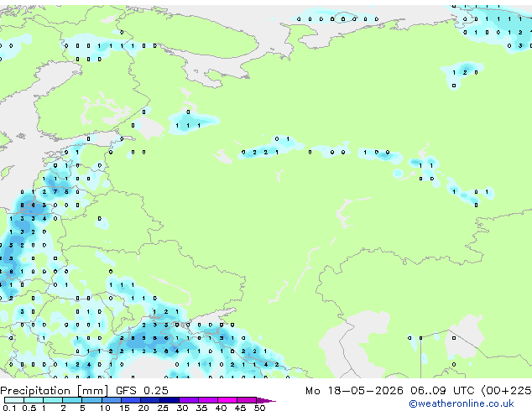The height and width of the screenshot is (411, 532).
Task: Click the 20–25 mm legend color box
Action: [150, 400]
